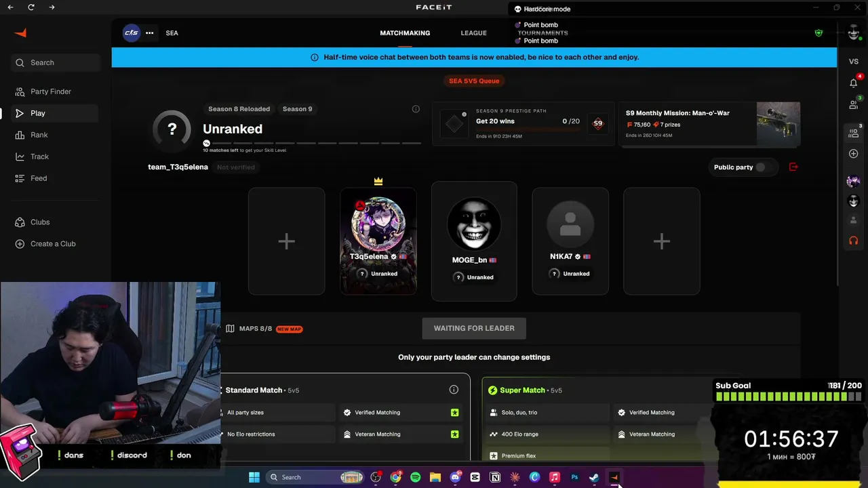Open the MAPS 8/8 selector
This screenshot has width=868, height=488.
pyautogui.click(x=264, y=329)
